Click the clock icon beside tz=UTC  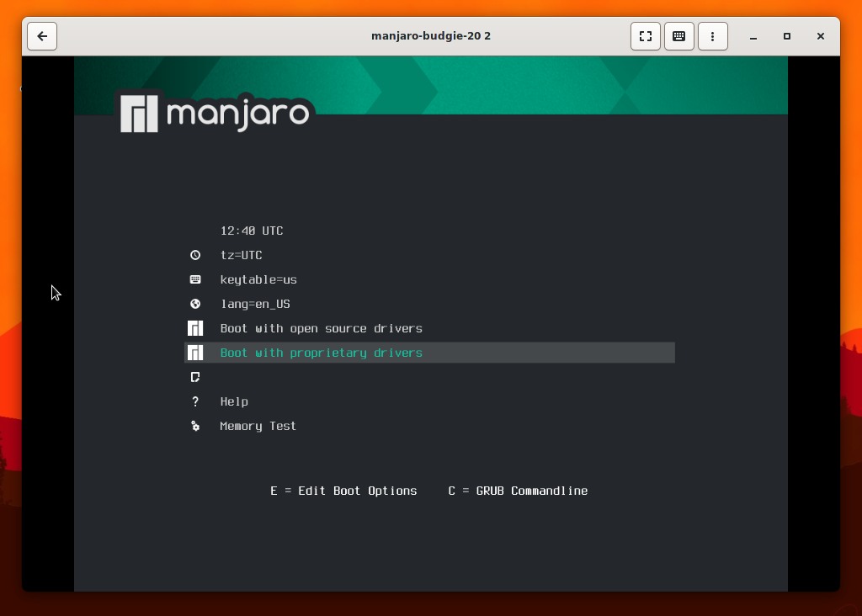(x=195, y=255)
